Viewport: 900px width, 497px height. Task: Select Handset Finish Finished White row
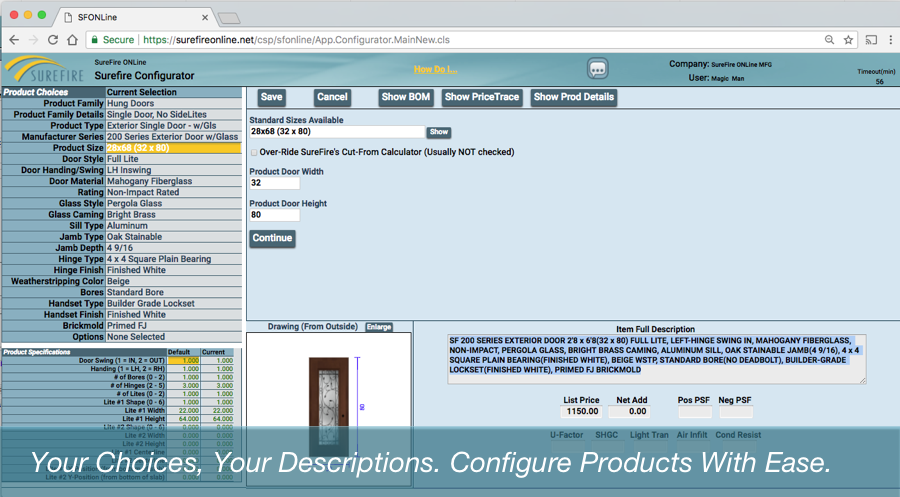tap(122, 314)
